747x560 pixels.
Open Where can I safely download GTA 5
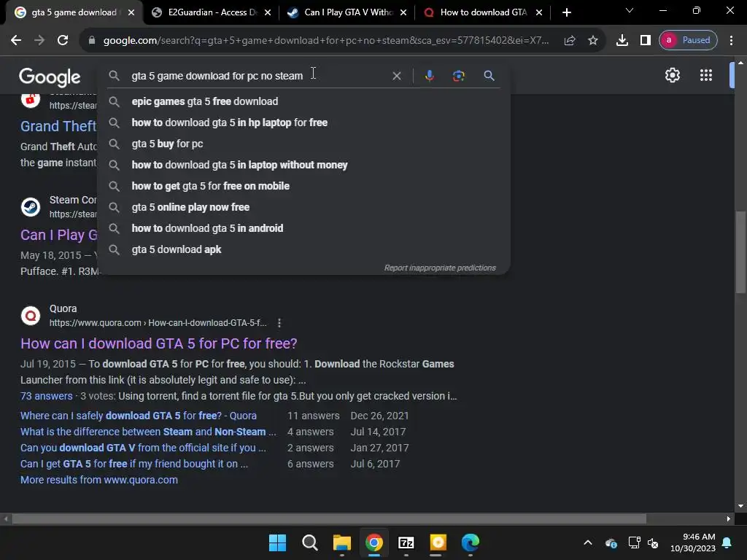[x=138, y=416]
